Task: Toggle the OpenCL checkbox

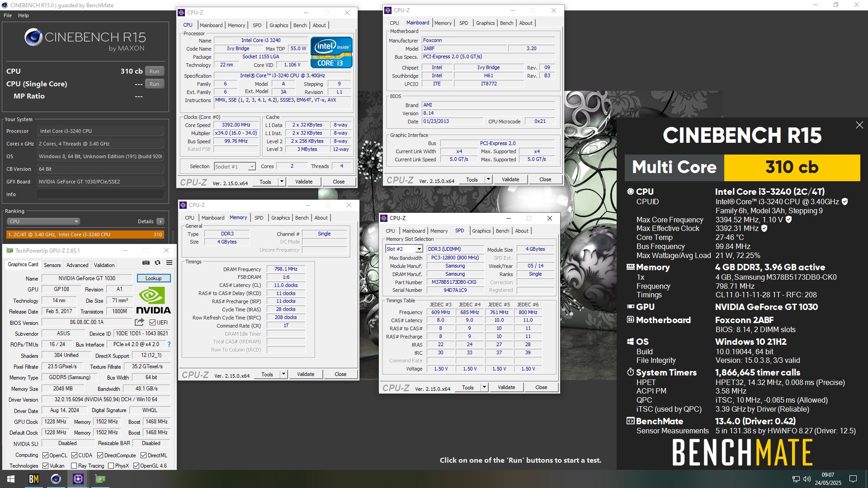Action: [x=45, y=455]
